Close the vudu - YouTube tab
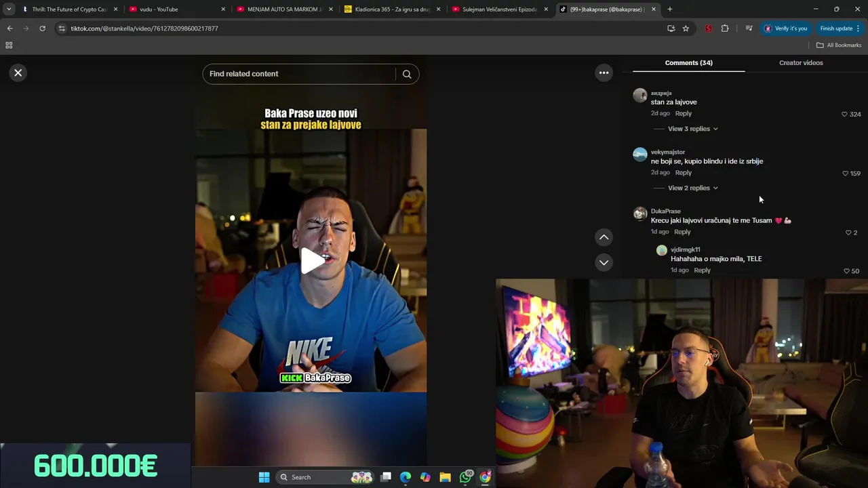This screenshot has width=868, height=488. point(223,9)
